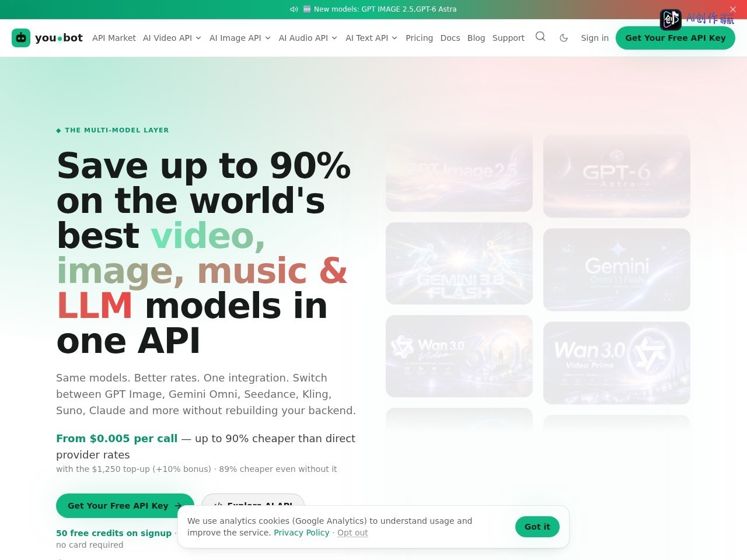Image resolution: width=747 pixels, height=560 pixels.
Task: Open the Wan 3.0 Video Prime card
Action: [617, 363]
